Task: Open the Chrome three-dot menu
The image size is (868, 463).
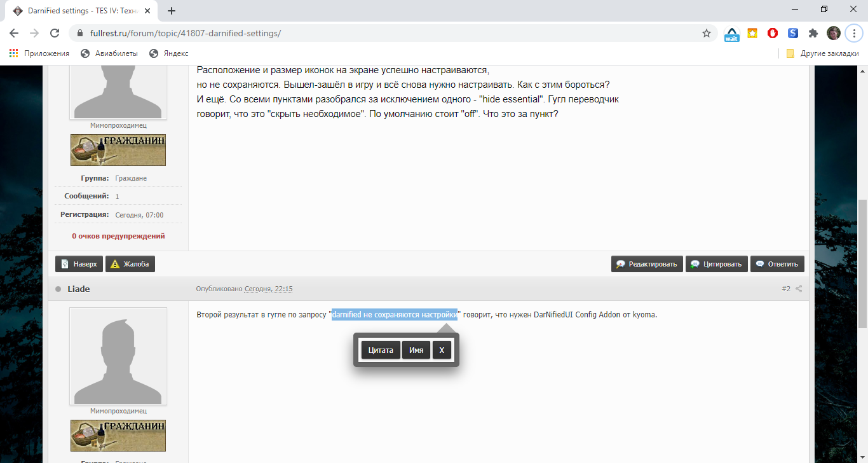Action: pos(854,33)
